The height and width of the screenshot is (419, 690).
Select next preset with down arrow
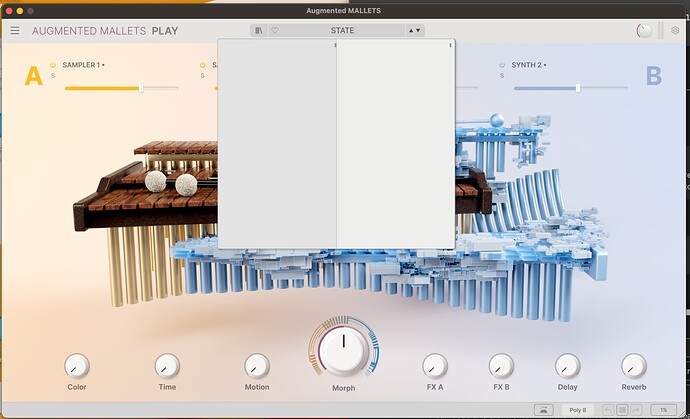pos(418,30)
